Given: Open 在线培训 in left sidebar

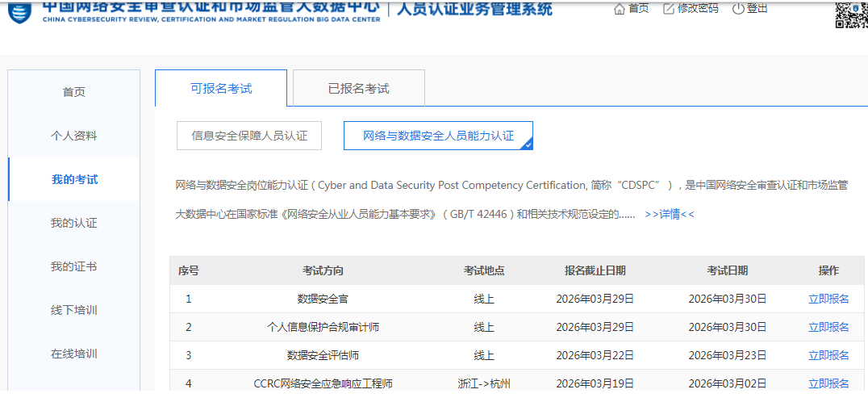Looking at the screenshot, I should click(73, 354).
